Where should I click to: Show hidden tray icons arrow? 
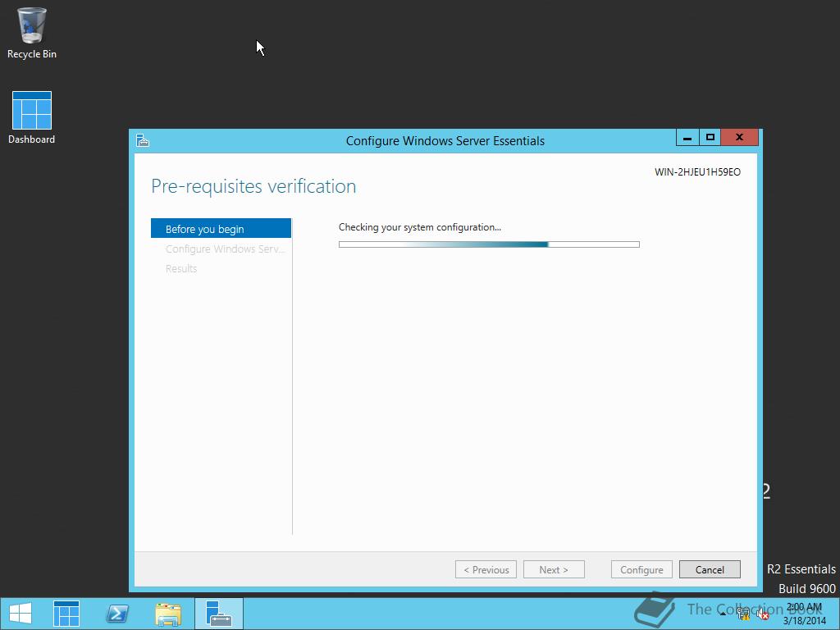click(x=724, y=614)
